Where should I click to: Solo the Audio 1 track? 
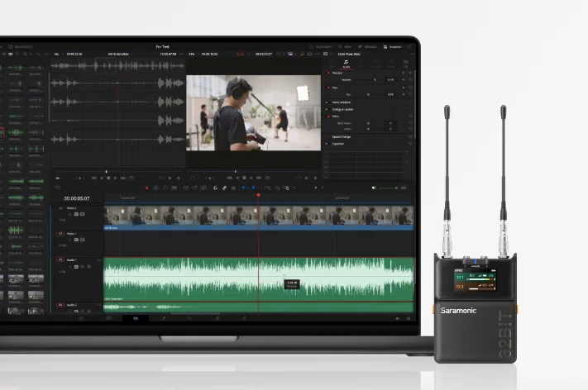[83, 267]
